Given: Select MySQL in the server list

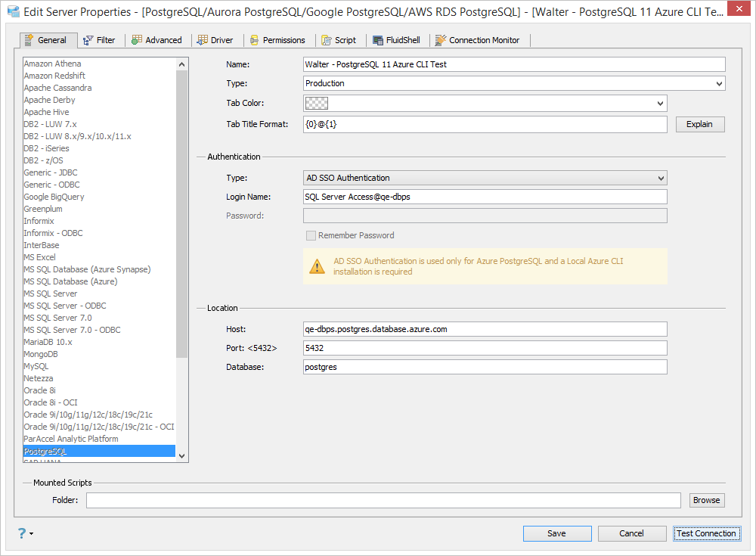Looking at the screenshot, I should click(x=36, y=366).
